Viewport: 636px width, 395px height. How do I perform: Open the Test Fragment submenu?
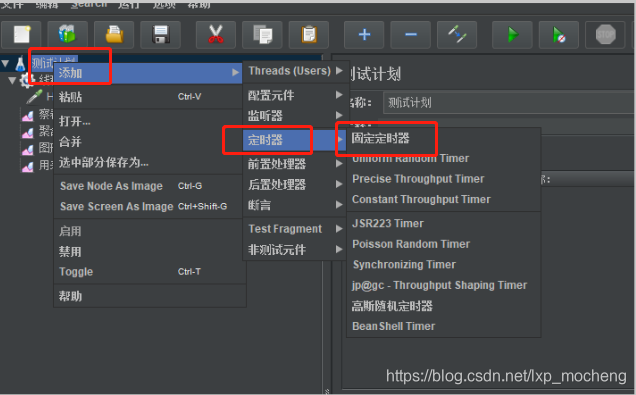click(294, 229)
